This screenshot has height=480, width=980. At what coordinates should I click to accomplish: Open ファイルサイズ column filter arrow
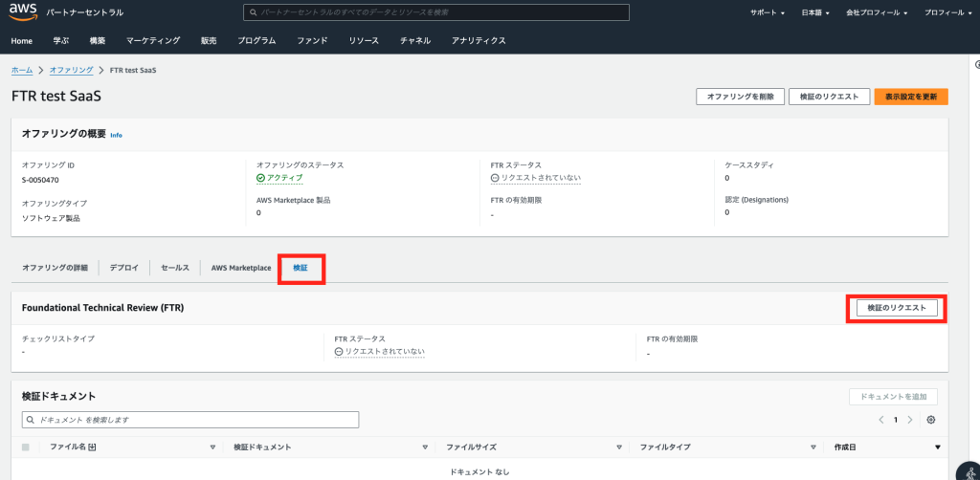619,447
